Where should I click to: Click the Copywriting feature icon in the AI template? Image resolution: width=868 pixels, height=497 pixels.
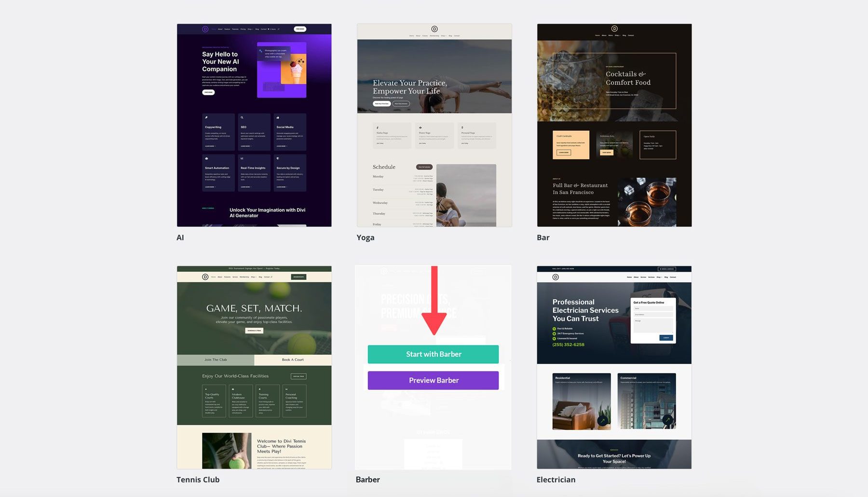click(206, 117)
